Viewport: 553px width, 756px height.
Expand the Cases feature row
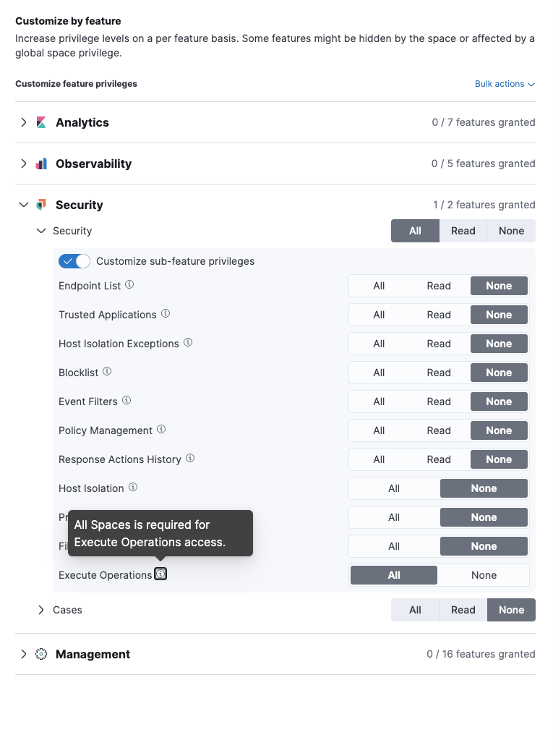tap(41, 610)
